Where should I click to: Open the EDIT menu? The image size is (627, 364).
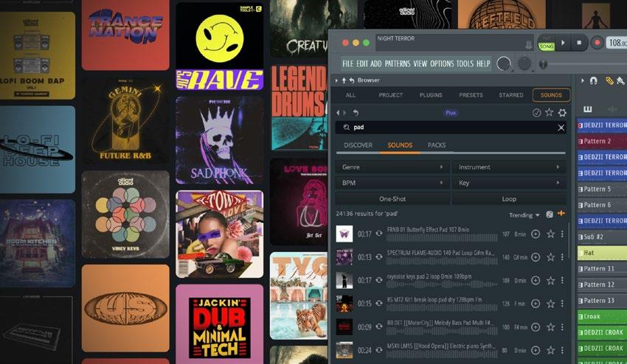click(x=362, y=63)
